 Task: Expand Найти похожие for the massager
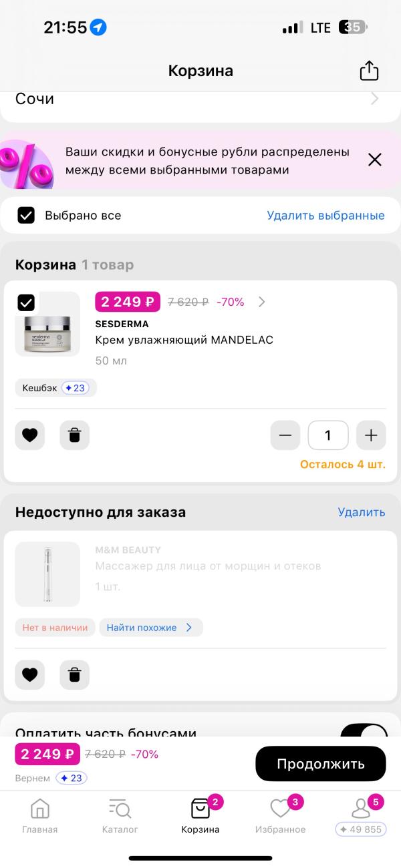(x=150, y=627)
